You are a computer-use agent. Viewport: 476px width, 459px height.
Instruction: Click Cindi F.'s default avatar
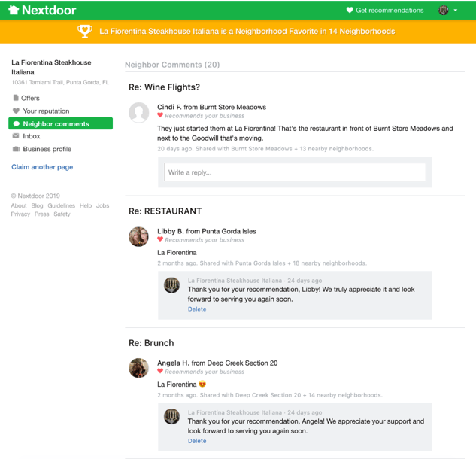pos(138,112)
